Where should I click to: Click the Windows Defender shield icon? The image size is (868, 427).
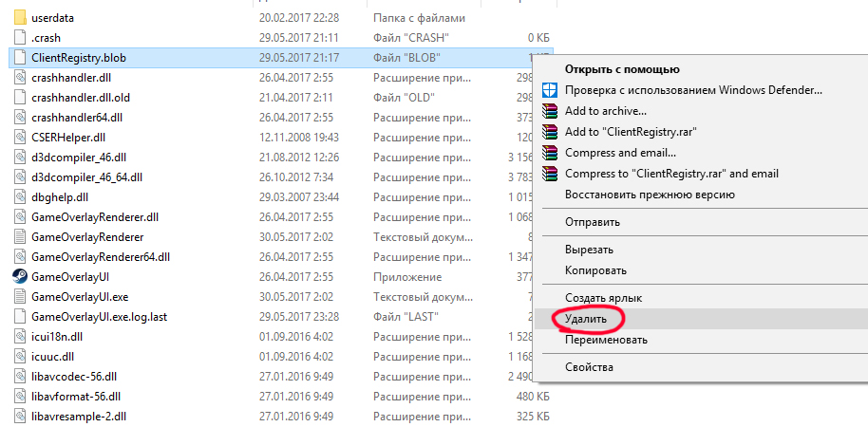point(549,90)
